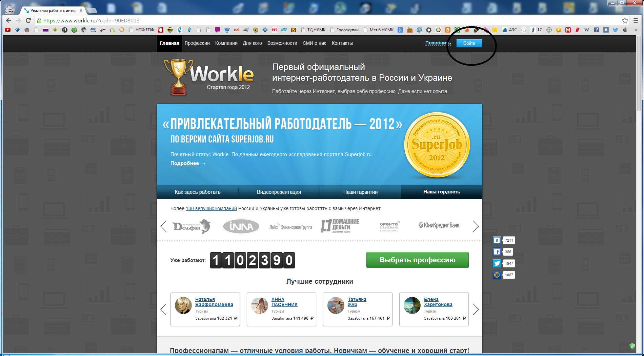Screen dimensions: 644x356
Task: Open the VK bookmark in bookmarks bar
Action: point(606,30)
